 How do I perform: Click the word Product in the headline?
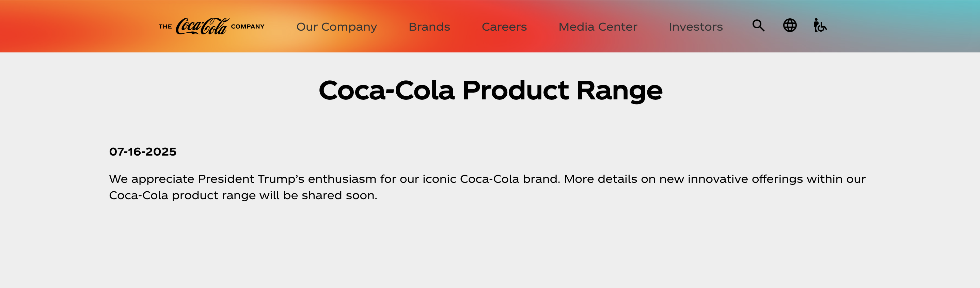515,91
